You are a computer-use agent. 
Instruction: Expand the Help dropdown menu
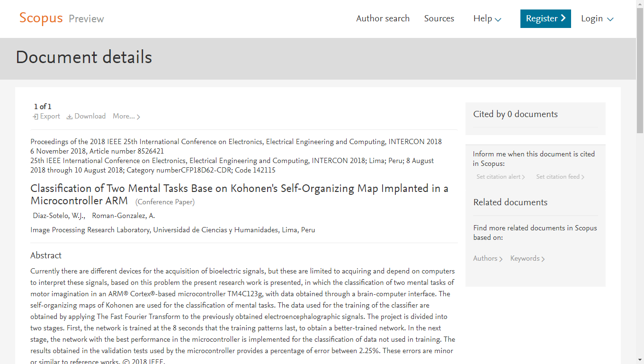click(x=487, y=18)
